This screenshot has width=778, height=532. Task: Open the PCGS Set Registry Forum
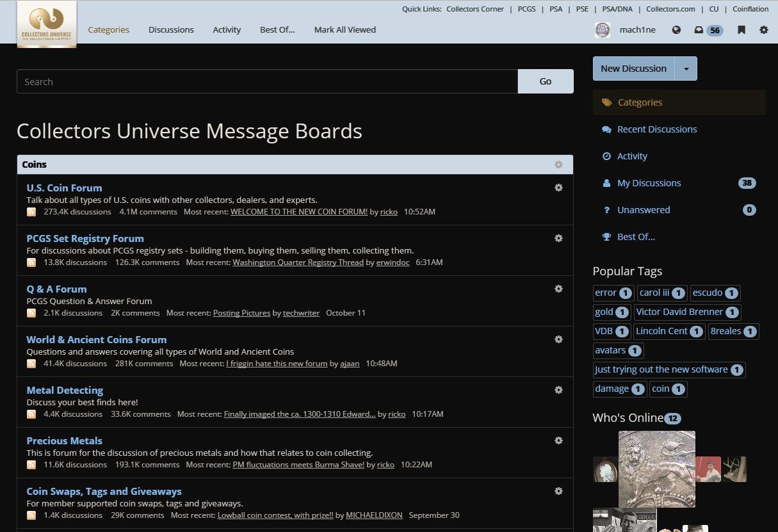[x=85, y=238]
